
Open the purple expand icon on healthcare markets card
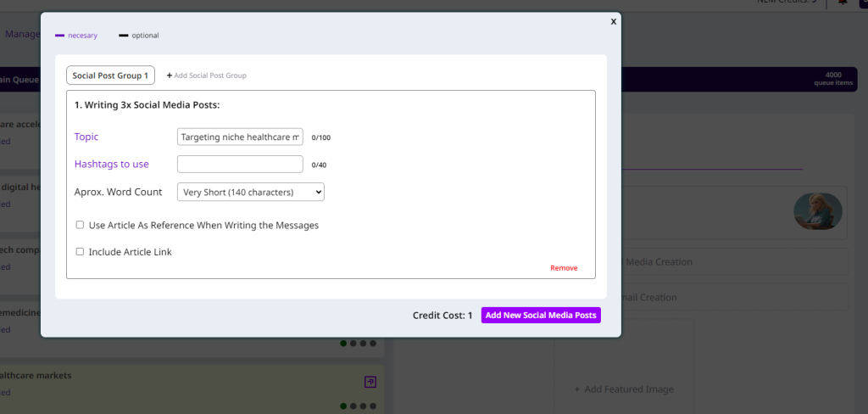click(370, 383)
